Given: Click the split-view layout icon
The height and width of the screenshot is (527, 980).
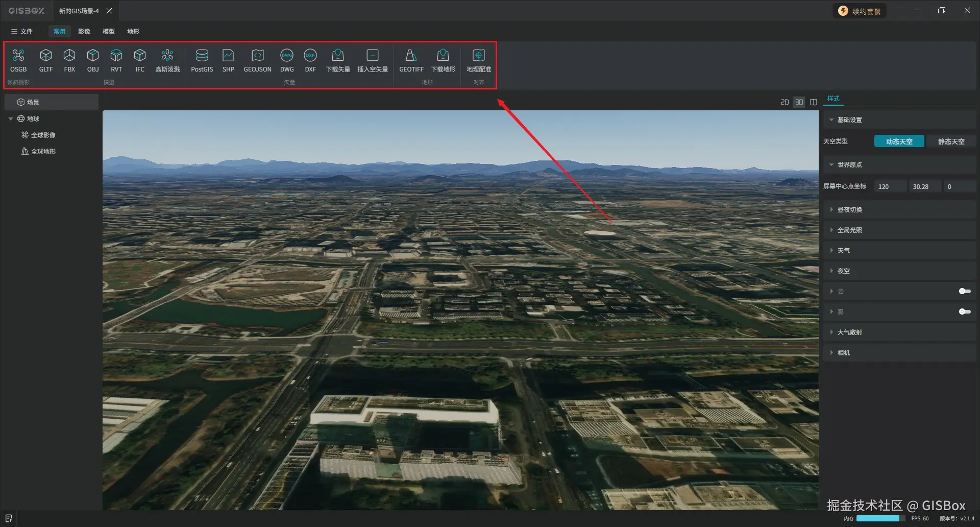Looking at the screenshot, I should [x=814, y=102].
